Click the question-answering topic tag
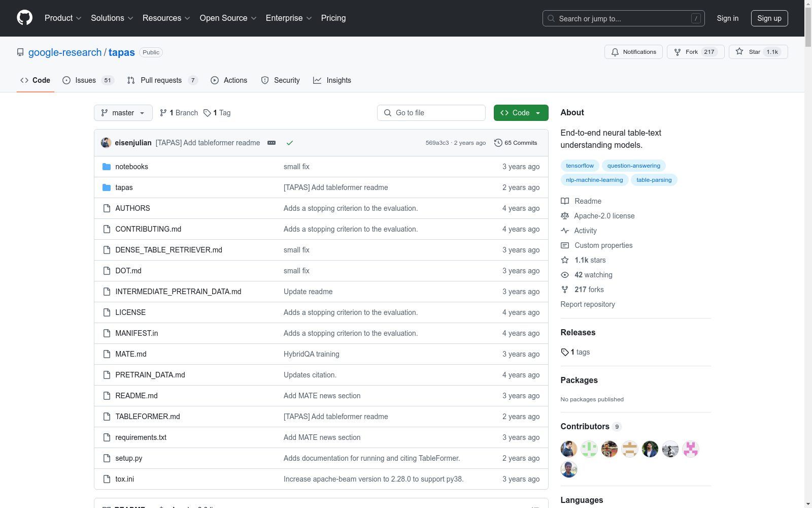The width and height of the screenshot is (812, 508). 634,166
